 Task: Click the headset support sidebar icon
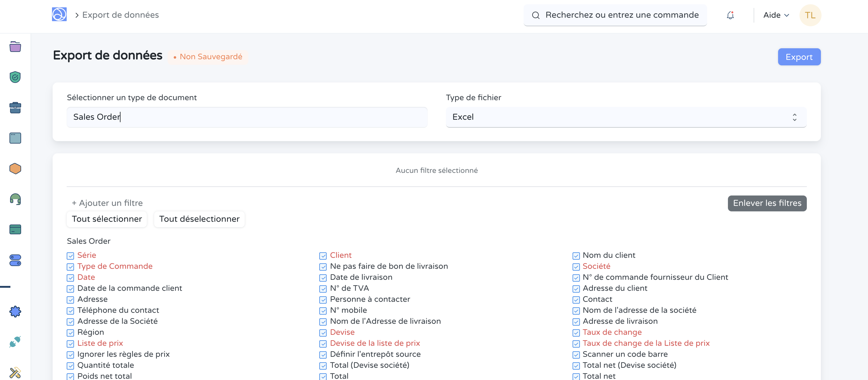pyautogui.click(x=15, y=199)
